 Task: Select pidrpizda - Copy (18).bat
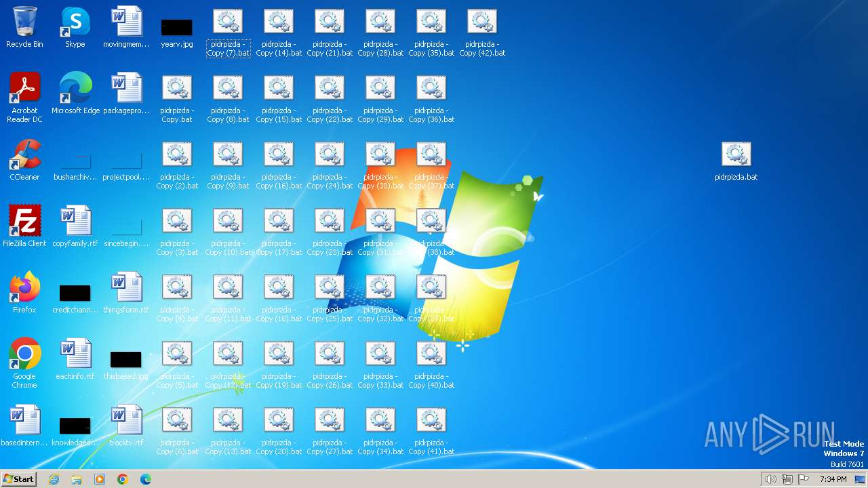pyautogui.click(x=279, y=297)
